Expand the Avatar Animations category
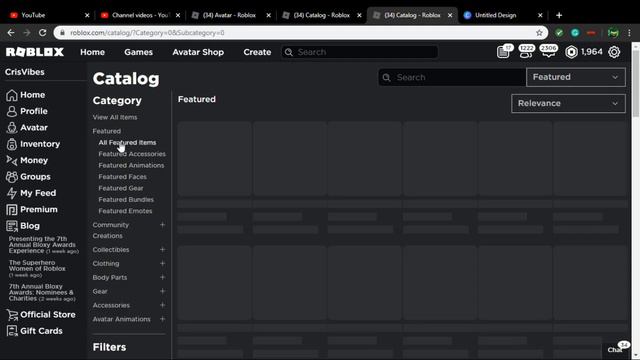640x360 pixels. click(x=162, y=319)
